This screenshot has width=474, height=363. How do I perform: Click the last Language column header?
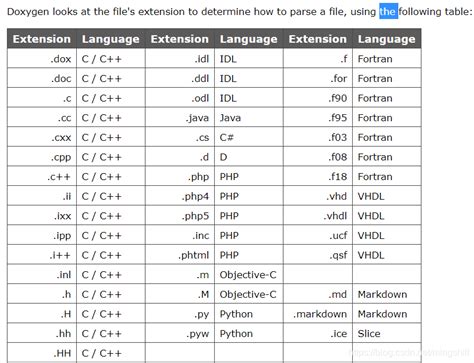click(387, 39)
